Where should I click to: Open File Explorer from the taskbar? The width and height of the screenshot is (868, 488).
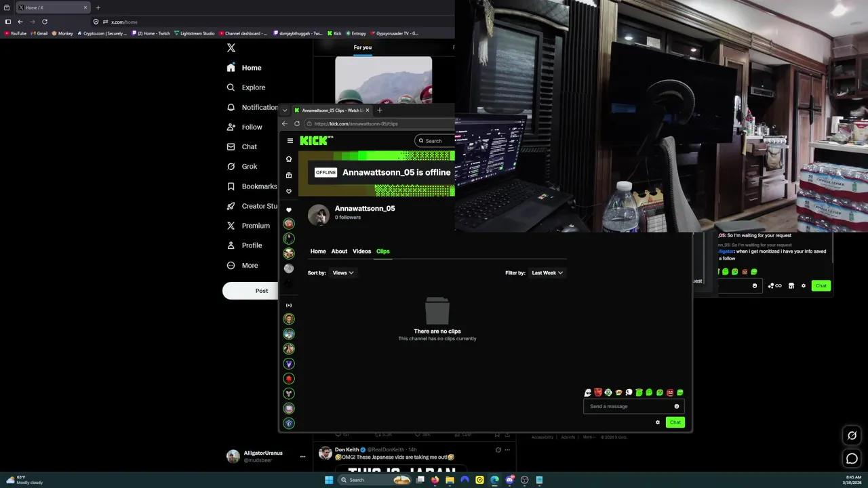pos(450,480)
